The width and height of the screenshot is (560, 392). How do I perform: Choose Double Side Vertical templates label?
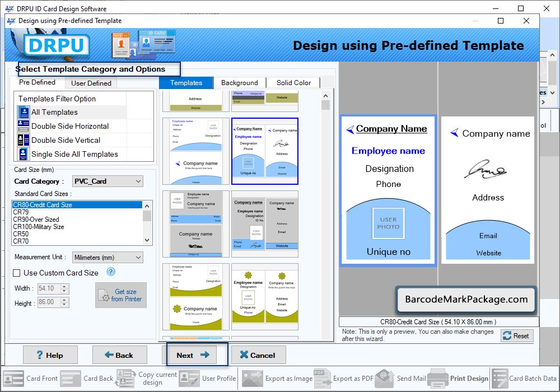tap(66, 140)
